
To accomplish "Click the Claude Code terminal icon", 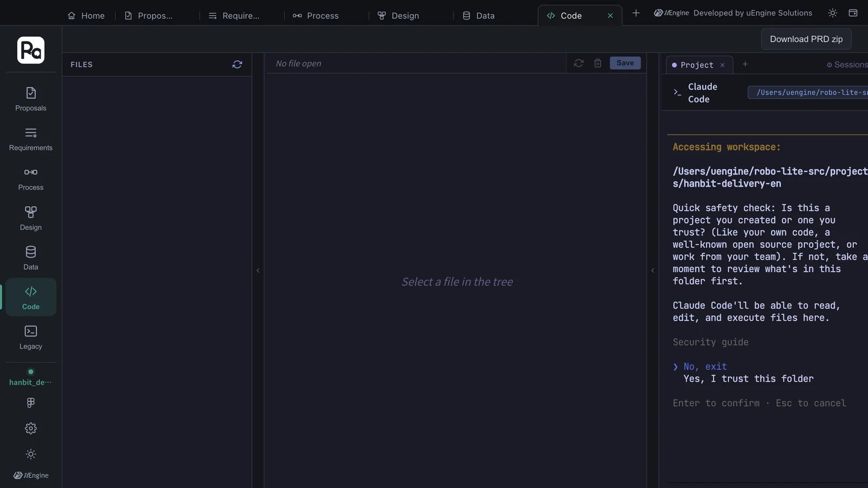I will pos(677,93).
